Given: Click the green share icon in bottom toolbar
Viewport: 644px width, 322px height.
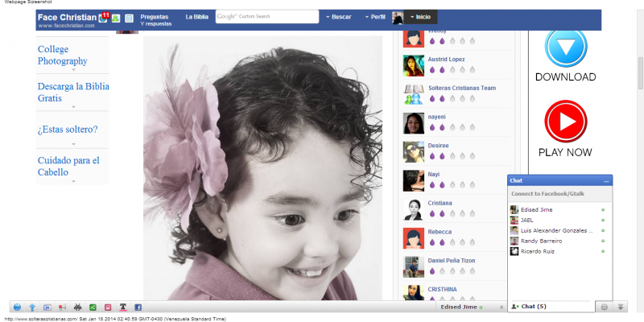Looking at the screenshot, I should [93, 308].
